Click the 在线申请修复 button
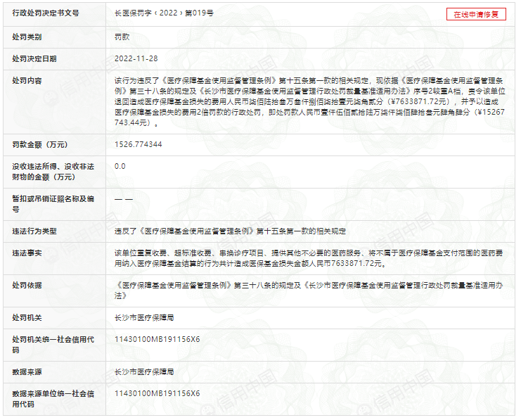Screen dimensions: 521x420 point(476,14)
